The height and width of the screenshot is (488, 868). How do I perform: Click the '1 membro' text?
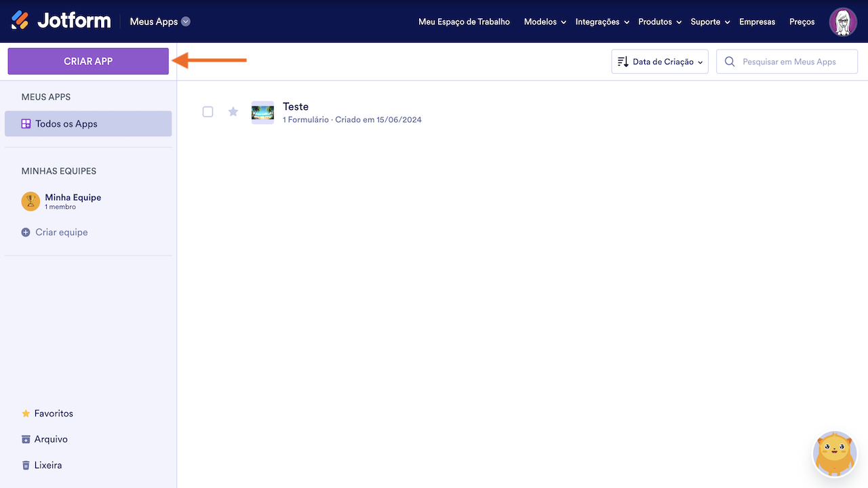[60, 207]
